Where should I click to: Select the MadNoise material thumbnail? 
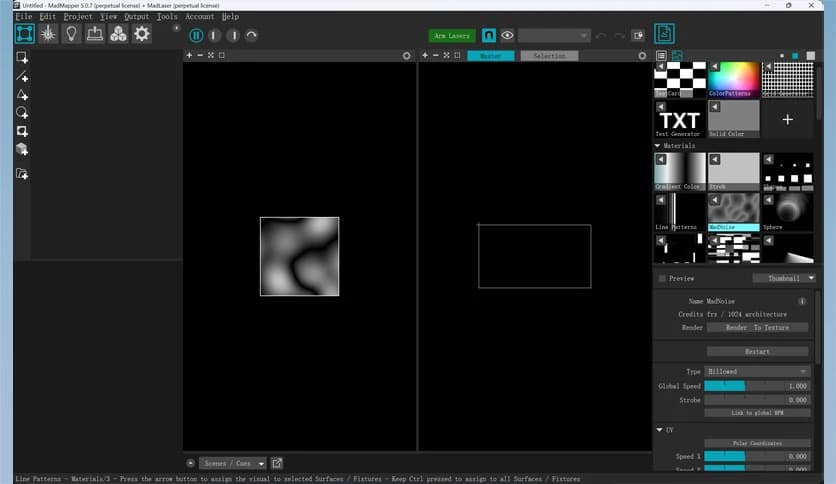tap(734, 212)
